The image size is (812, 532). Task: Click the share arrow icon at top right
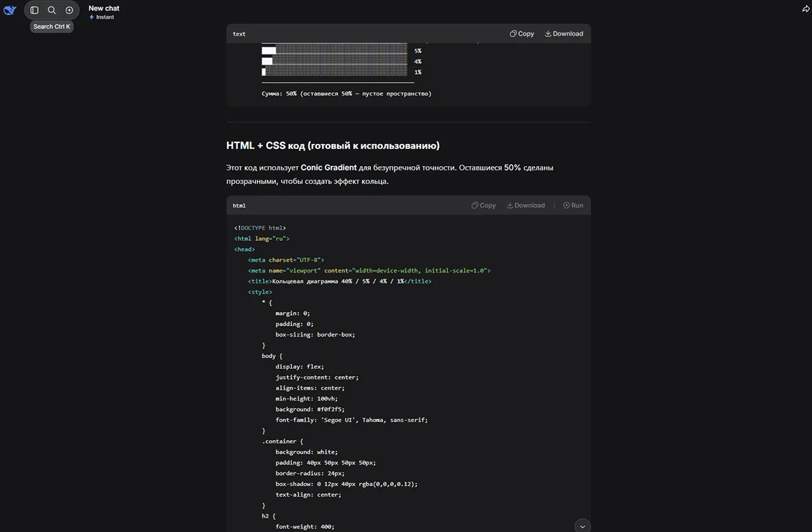coord(806,9)
